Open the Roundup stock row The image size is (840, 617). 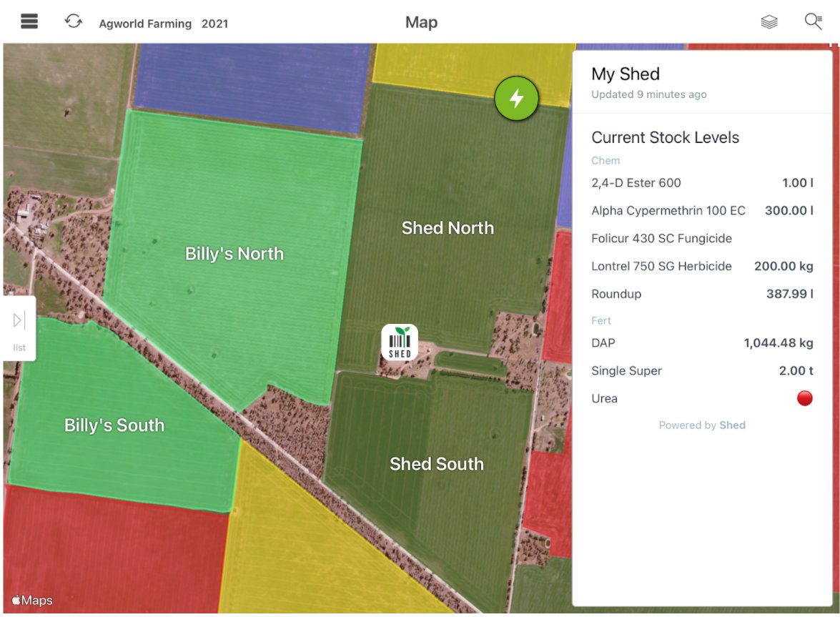pos(702,294)
